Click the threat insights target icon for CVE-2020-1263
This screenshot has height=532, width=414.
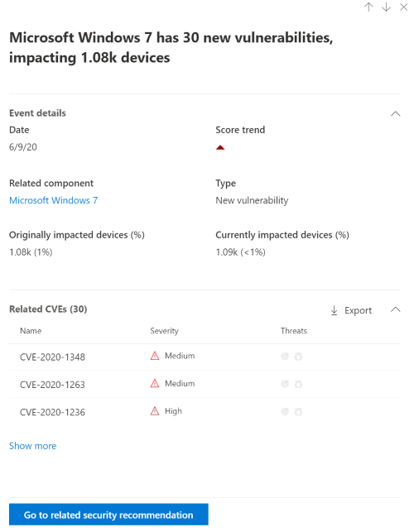click(285, 384)
